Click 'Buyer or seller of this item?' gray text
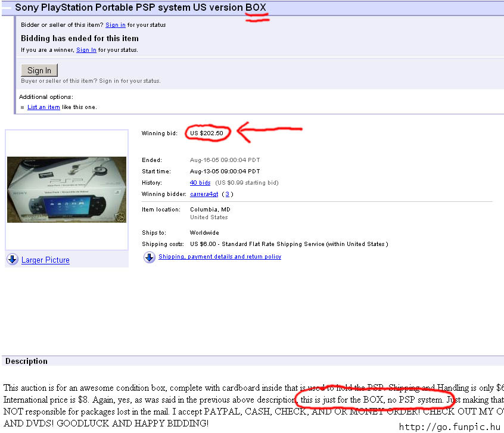 coord(91,80)
